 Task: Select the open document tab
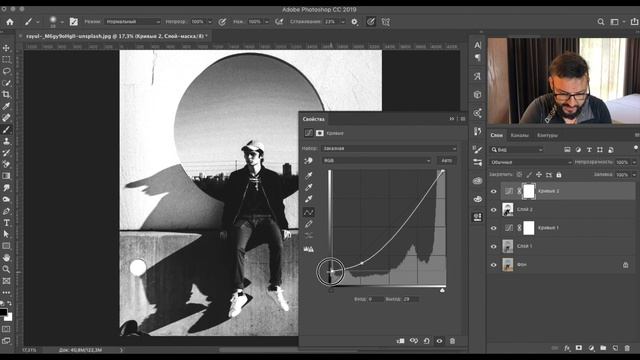click(116, 36)
